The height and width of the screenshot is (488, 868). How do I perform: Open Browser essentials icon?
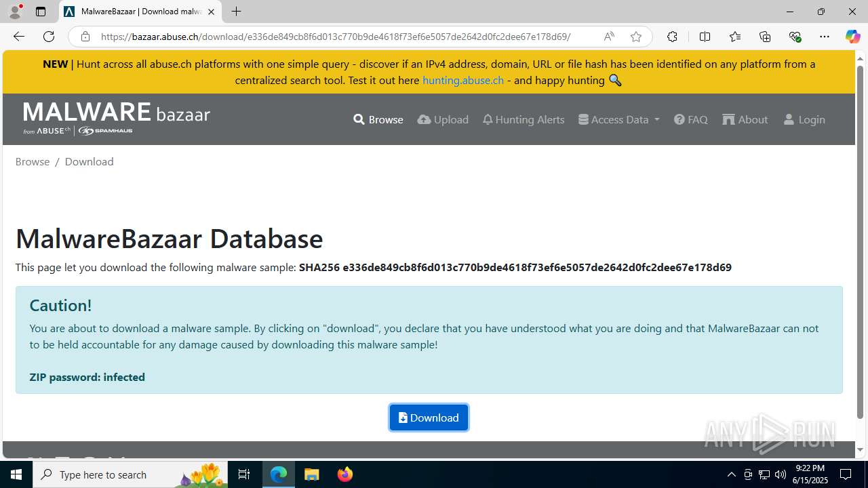click(x=795, y=37)
